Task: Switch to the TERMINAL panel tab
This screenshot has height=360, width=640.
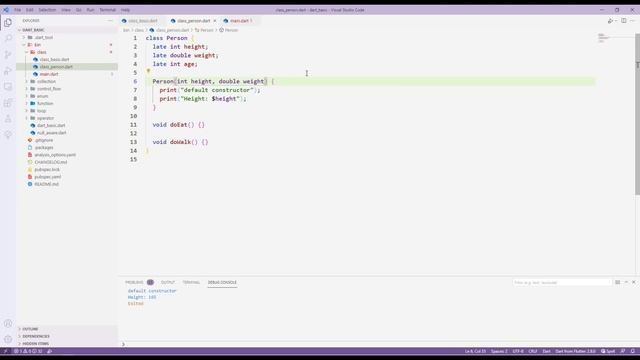Action: (191, 282)
